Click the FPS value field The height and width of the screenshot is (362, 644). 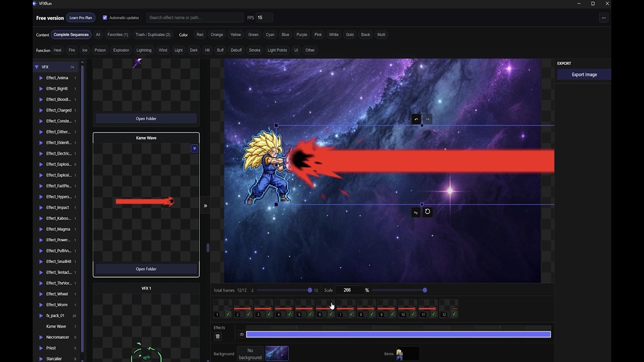point(264,18)
